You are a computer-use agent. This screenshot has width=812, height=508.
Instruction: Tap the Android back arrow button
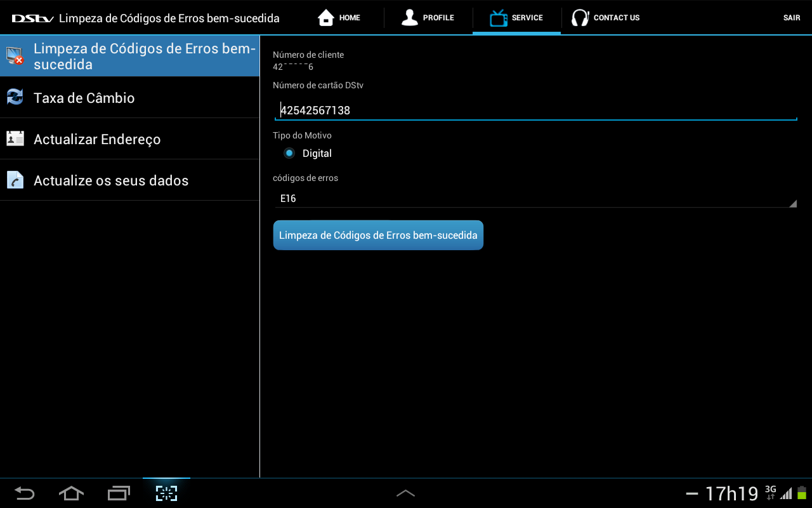click(x=24, y=493)
